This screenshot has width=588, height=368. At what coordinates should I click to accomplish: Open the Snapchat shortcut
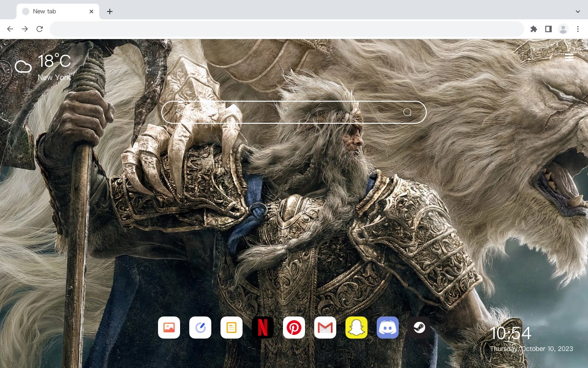pos(356,328)
